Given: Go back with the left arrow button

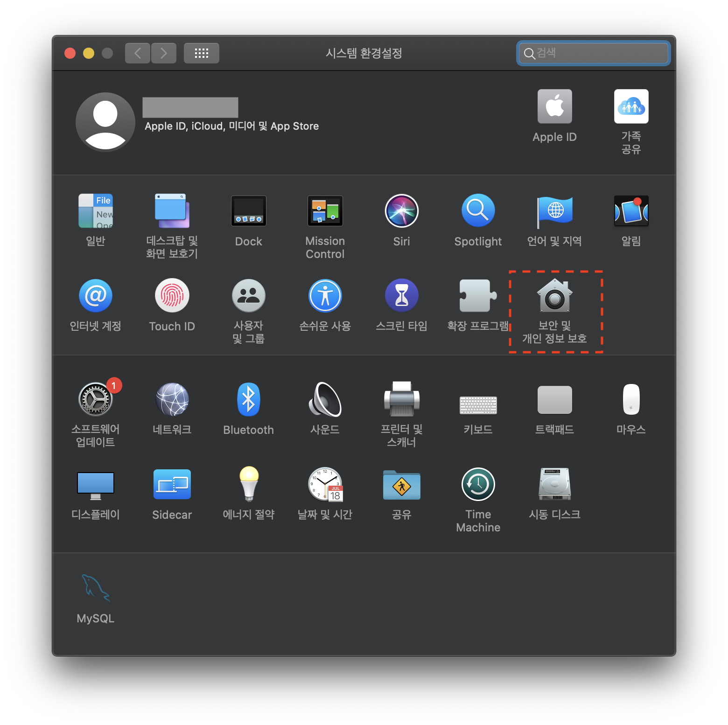Looking at the screenshot, I should click(138, 53).
